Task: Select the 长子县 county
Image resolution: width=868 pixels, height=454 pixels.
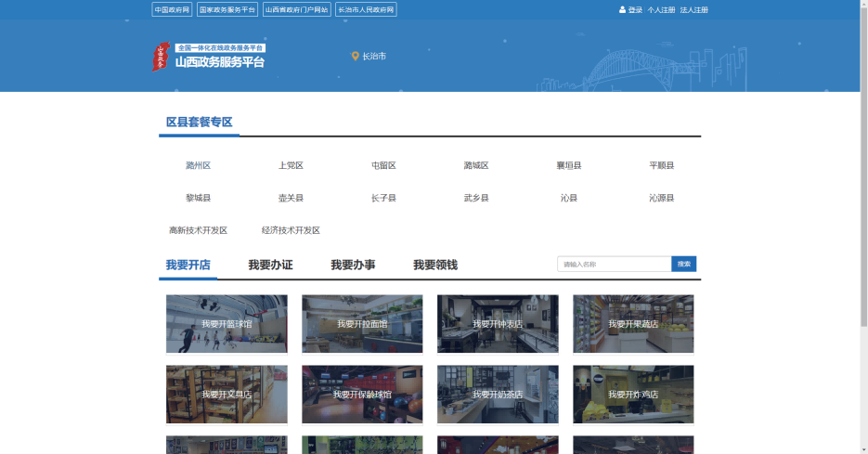Action: pyautogui.click(x=383, y=198)
